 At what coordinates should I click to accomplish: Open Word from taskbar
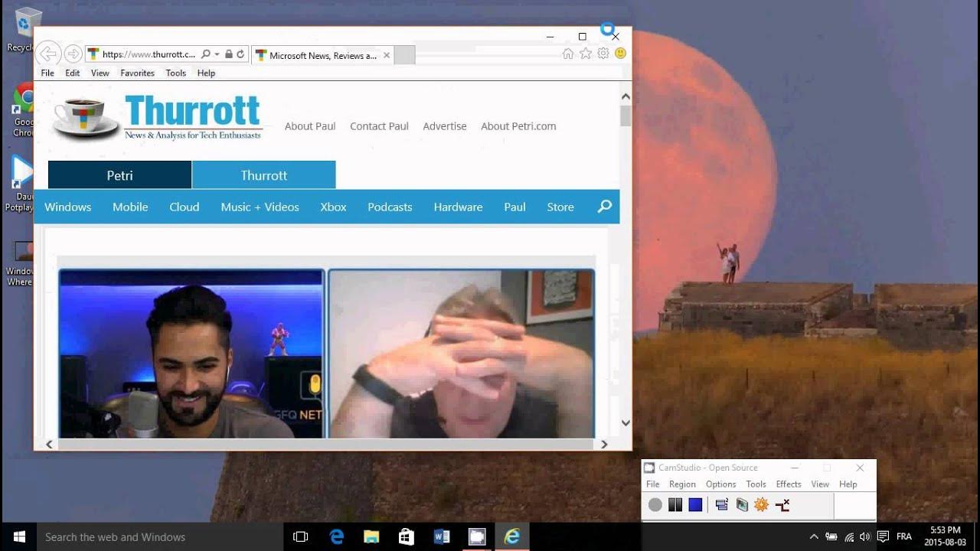442,537
